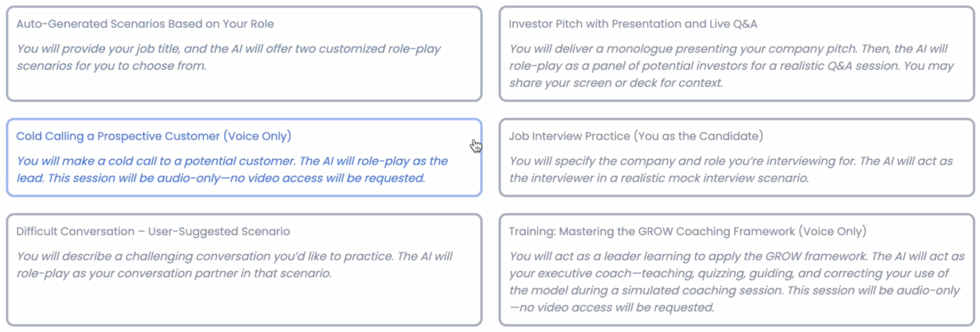Click the mock interview scenario description text
The height and width of the screenshot is (332, 980).
(730, 169)
